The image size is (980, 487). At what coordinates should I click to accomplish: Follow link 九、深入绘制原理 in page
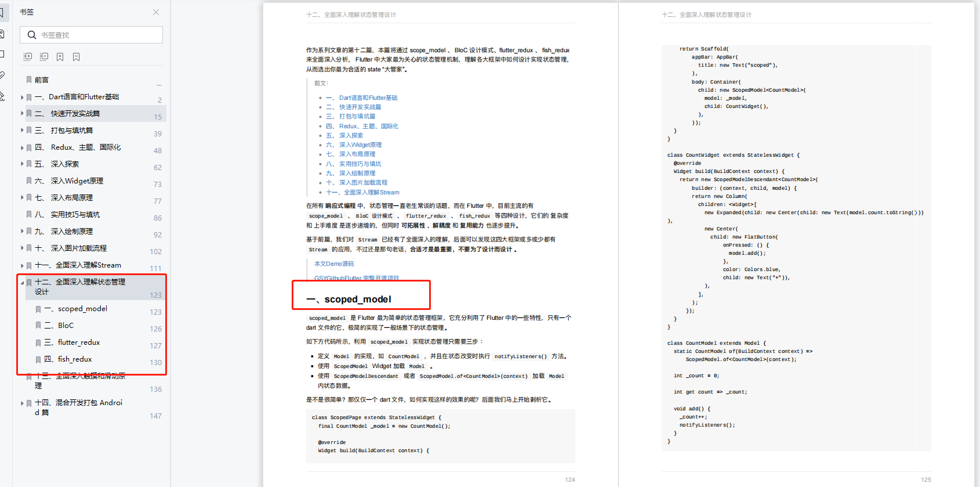[x=350, y=173]
